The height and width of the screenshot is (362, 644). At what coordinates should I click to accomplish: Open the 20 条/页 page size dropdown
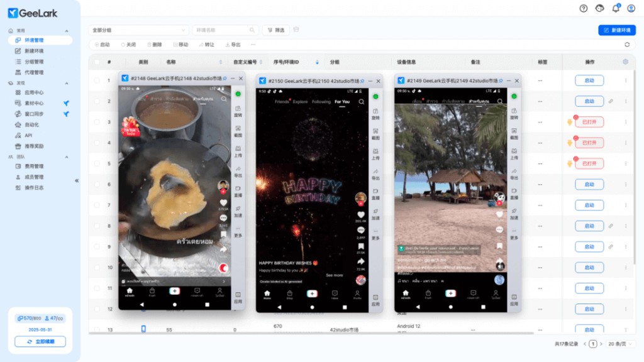[619, 344]
